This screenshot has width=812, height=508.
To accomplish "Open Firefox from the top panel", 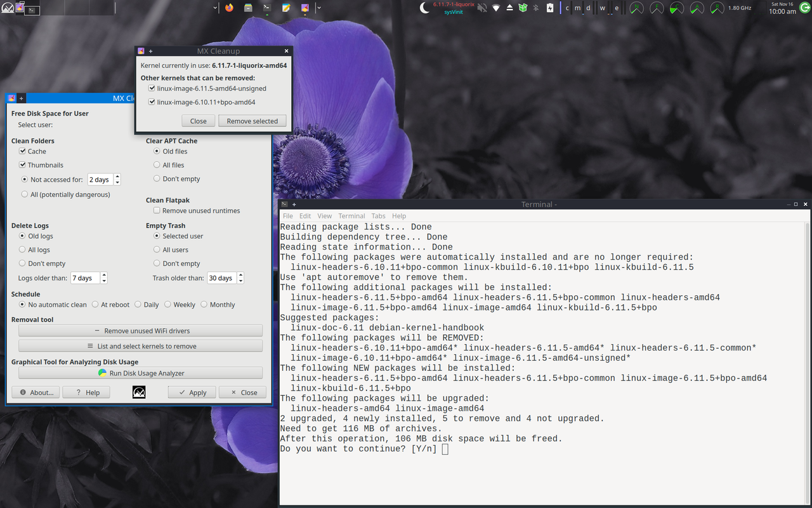I will pos(229,7).
